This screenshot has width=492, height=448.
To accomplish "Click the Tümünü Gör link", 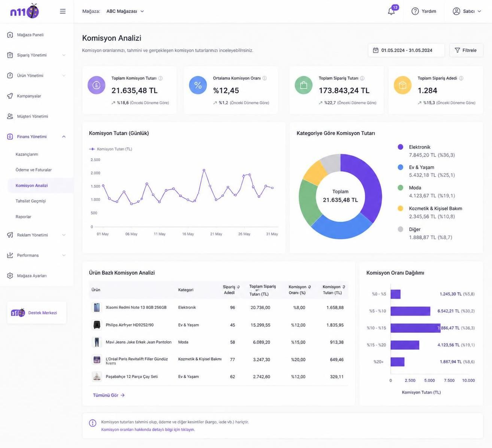I will click(109, 395).
